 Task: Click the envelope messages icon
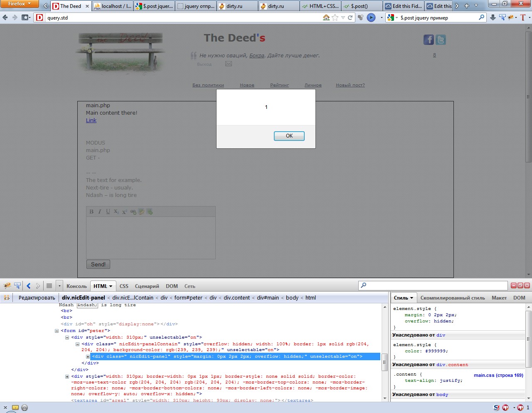coord(229,64)
